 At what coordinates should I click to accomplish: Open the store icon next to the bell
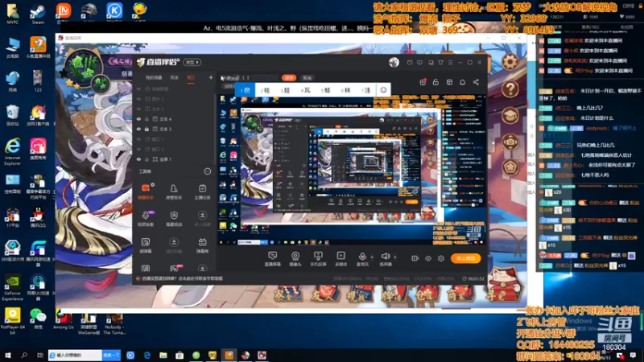coord(449,82)
